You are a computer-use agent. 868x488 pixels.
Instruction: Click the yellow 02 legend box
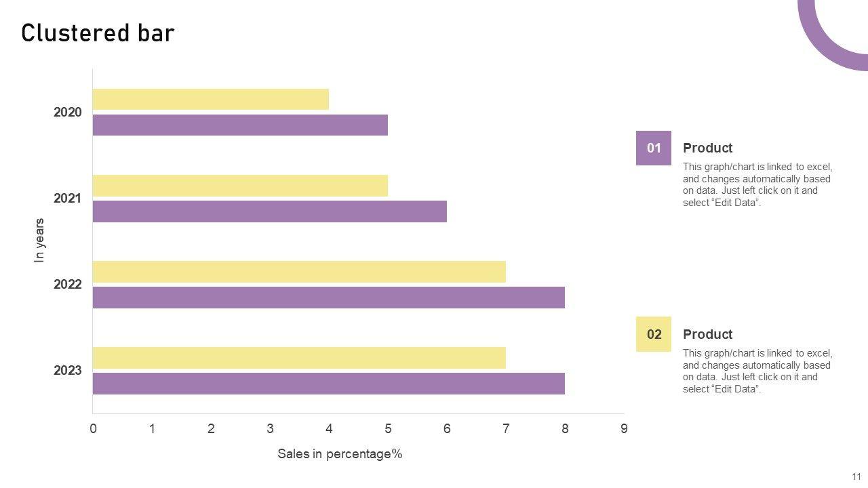point(653,334)
